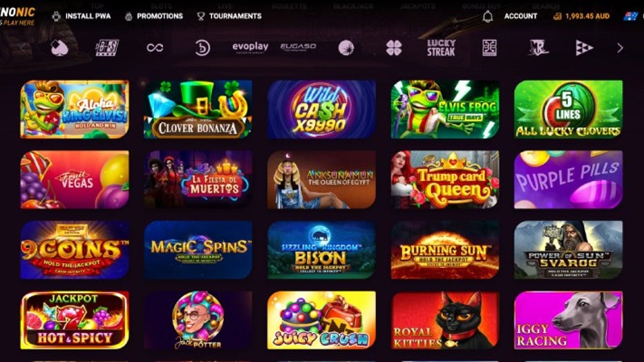This screenshot has width=644, height=362.
Task: Open the Wild Cash x9990 game tile
Action: [321, 109]
